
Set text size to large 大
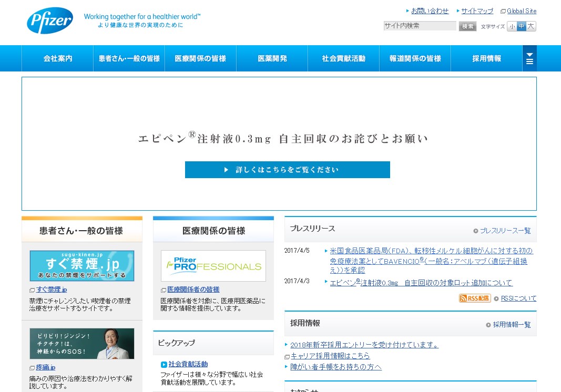[531, 26]
